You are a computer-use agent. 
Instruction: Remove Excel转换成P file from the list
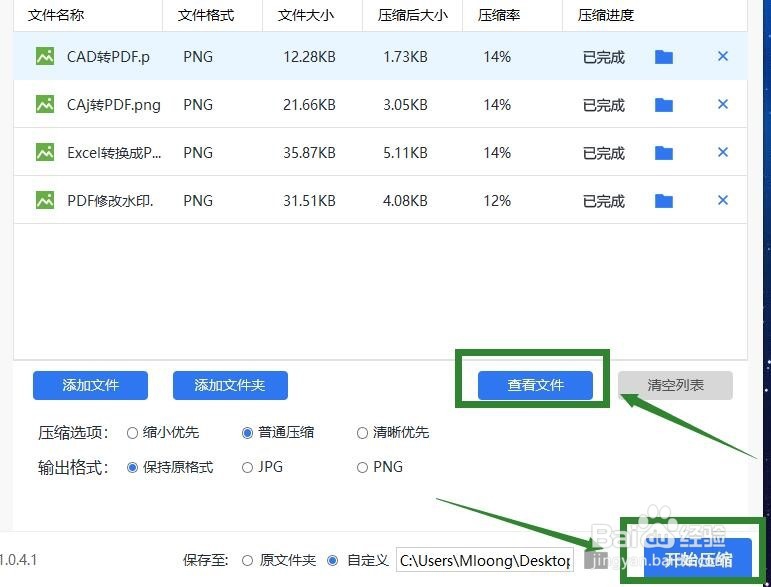click(x=723, y=152)
